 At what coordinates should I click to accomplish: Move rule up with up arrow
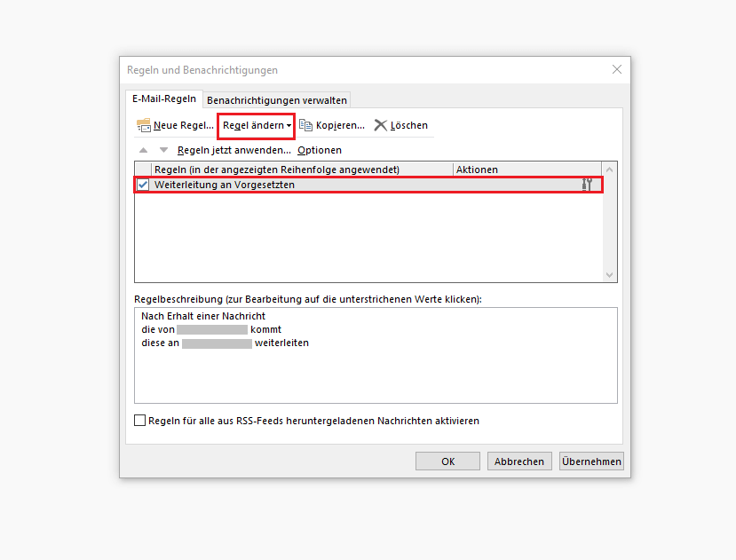coord(143,150)
